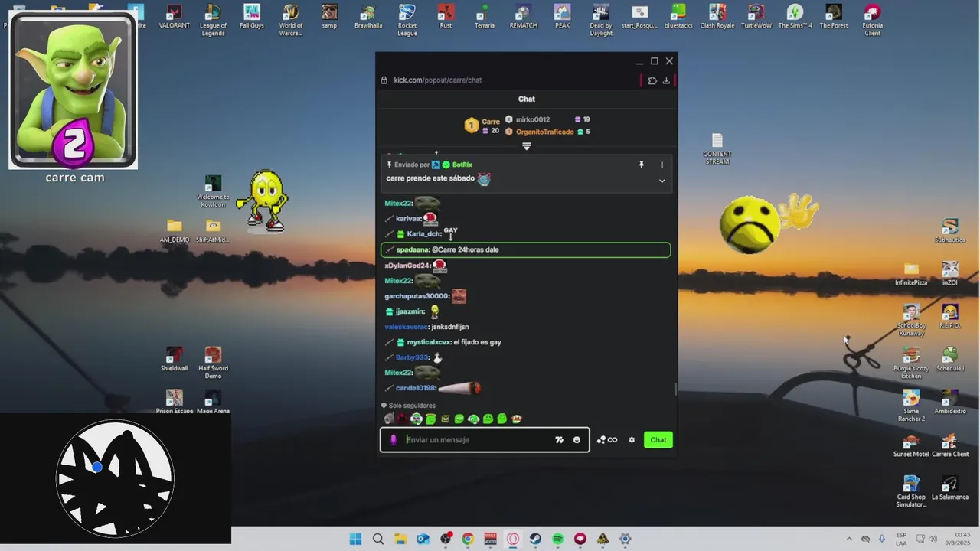Open the Terraria desktop shortcut
This screenshot has height=551, width=980.
click(484, 18)
